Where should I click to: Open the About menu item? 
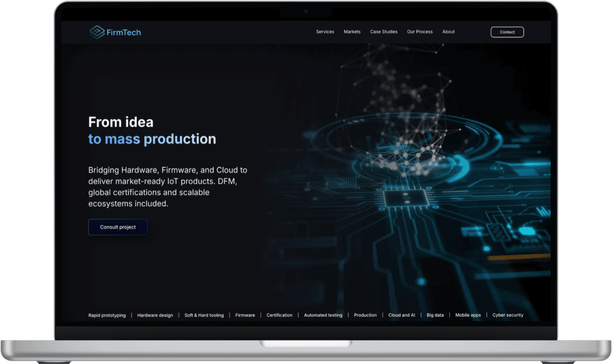click(448, 32)
